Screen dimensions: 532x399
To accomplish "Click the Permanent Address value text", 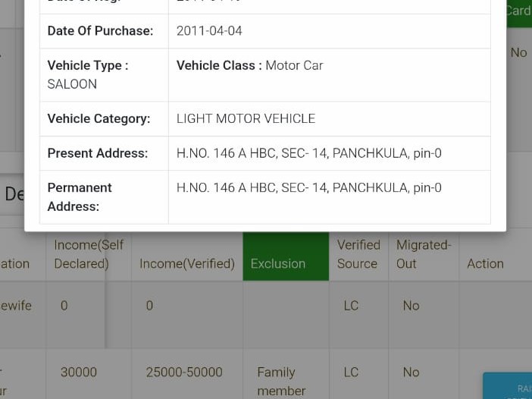I will tap(308, 187).
